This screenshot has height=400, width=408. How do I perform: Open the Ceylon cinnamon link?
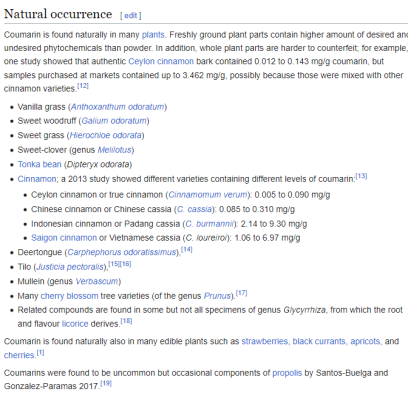(x=161, y=61)
